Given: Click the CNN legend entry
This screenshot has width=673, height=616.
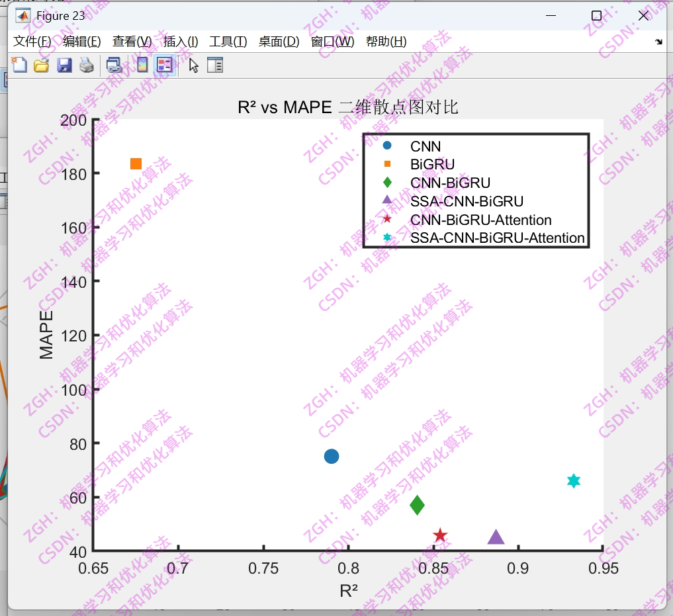Looking at the screenshot, I should coord(426,146).
